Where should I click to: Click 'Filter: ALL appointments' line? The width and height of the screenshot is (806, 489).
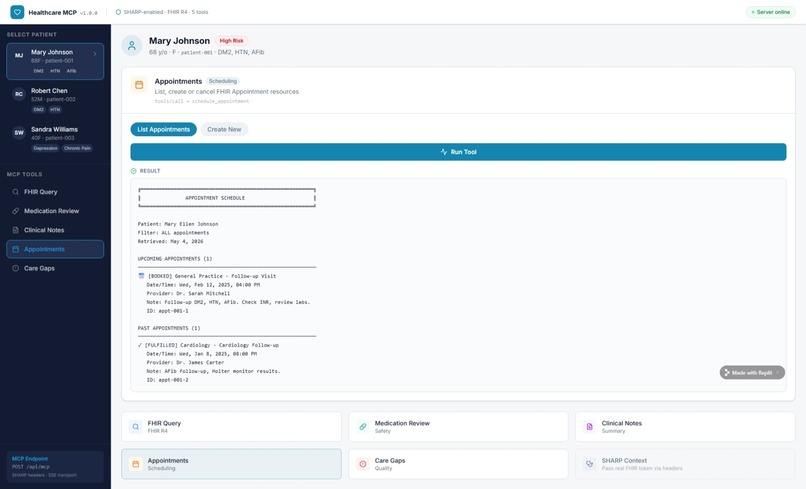[173, 232]
